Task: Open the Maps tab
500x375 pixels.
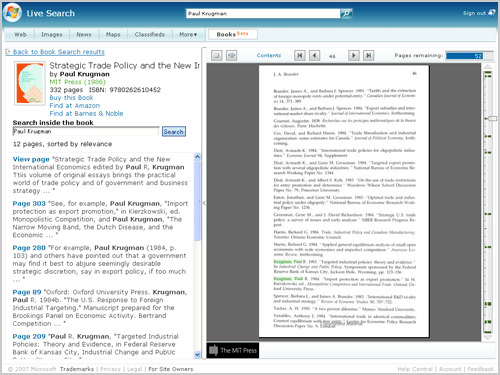Action: 113,34
